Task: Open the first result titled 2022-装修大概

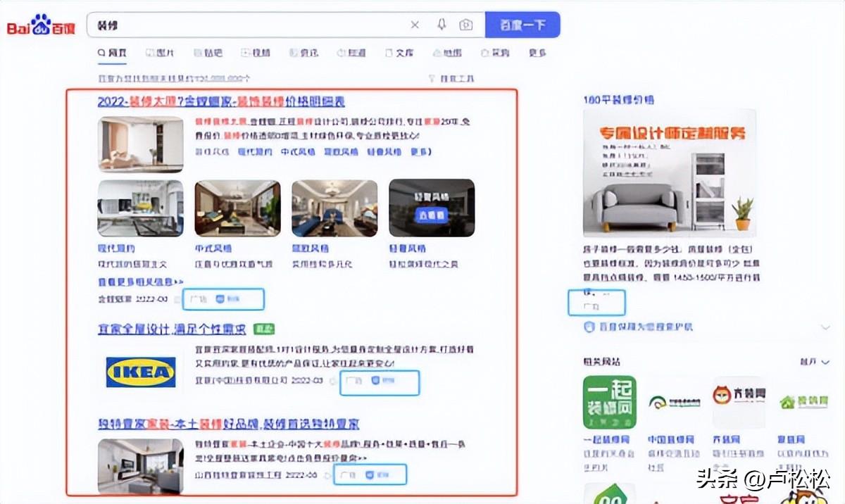Action: coord(221,101)
